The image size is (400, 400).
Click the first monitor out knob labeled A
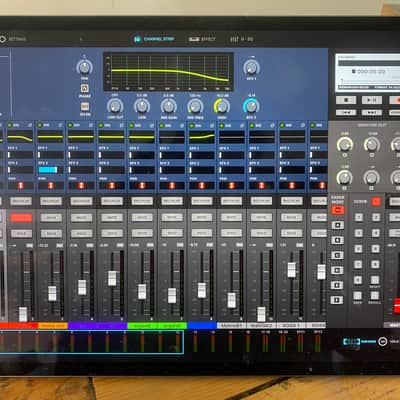coord(345,144)
